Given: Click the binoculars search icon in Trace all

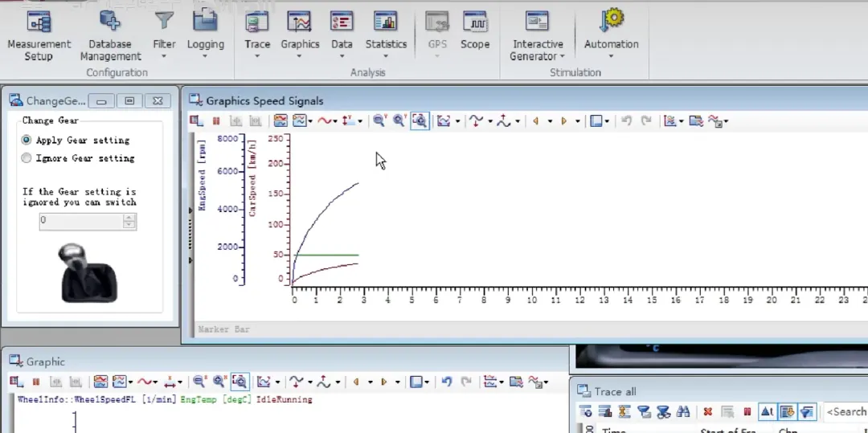Looking at the screenshot, I should [x=682, y=411].
